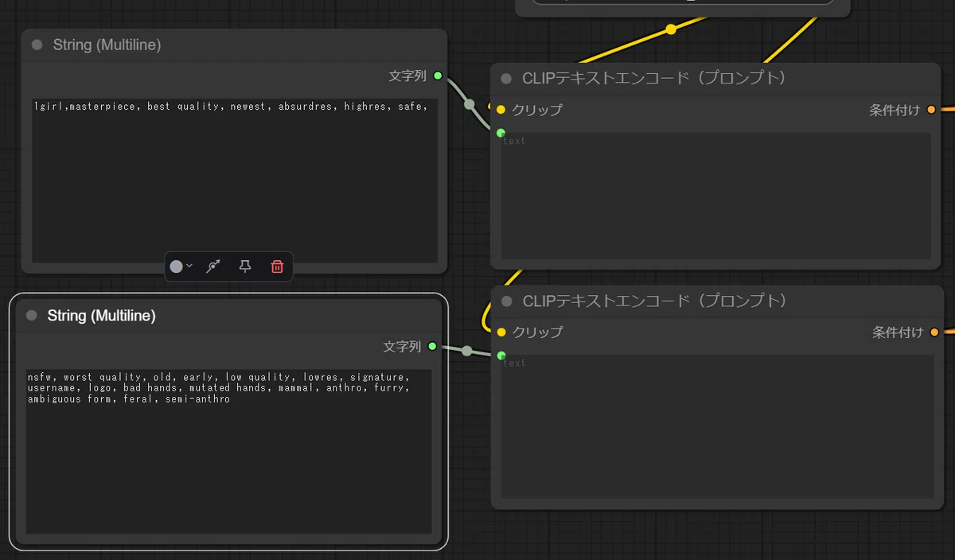Click the 文字列 output socket of bottom String node
Viewport: 955px width, 560px height.
(x=432, y=346)
